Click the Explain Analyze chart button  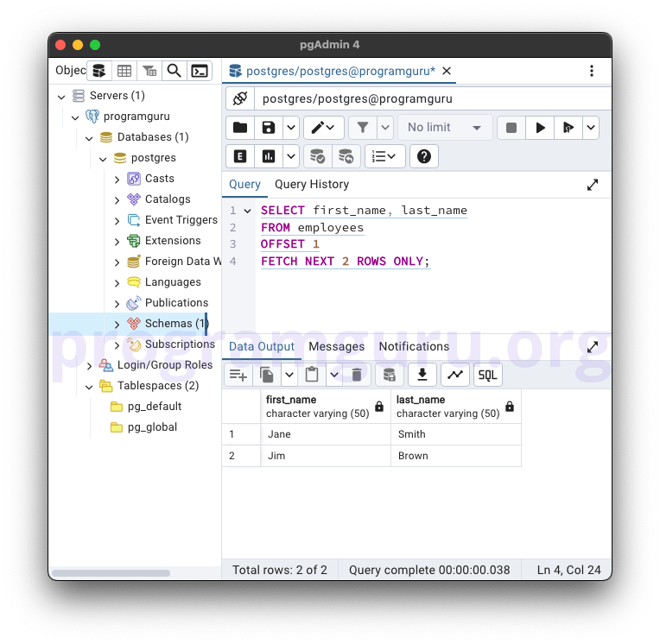point(269,157)
